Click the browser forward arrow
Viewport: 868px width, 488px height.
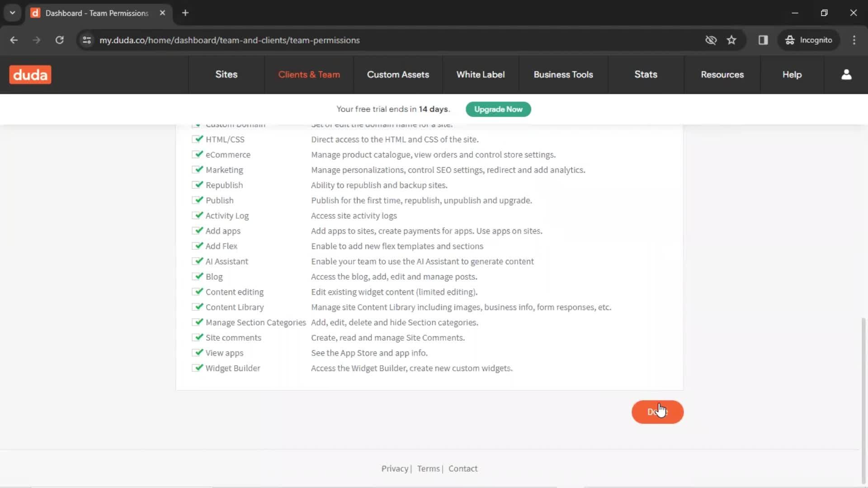pos(37,40)
